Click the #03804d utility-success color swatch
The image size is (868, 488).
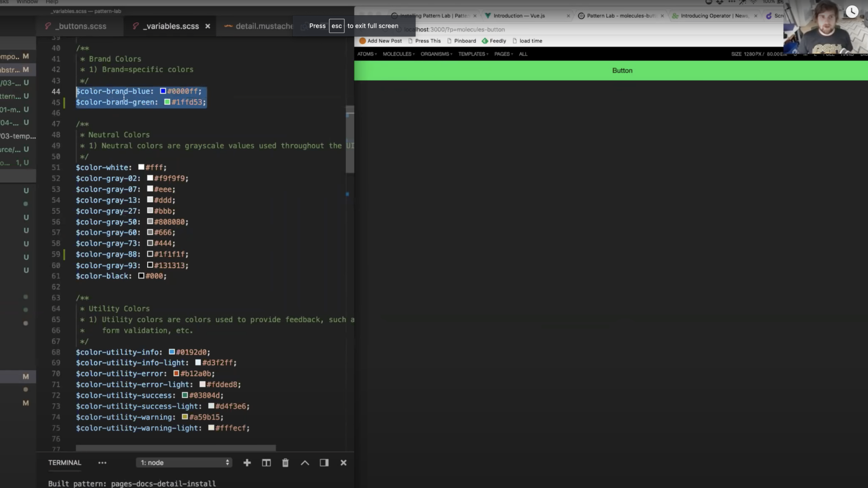point(184,395)
